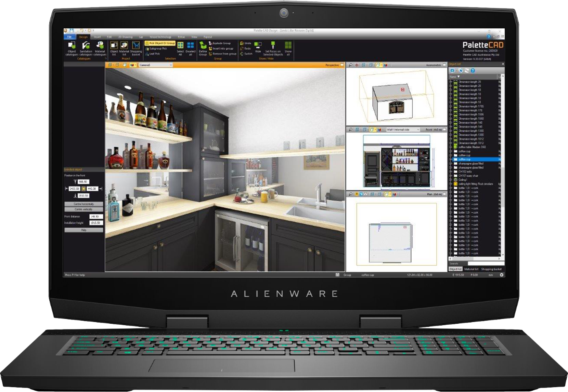Toggle the checkmark icon in Object list toolbar
Screen dimensions: 568x392
click(x=452, y=71)
